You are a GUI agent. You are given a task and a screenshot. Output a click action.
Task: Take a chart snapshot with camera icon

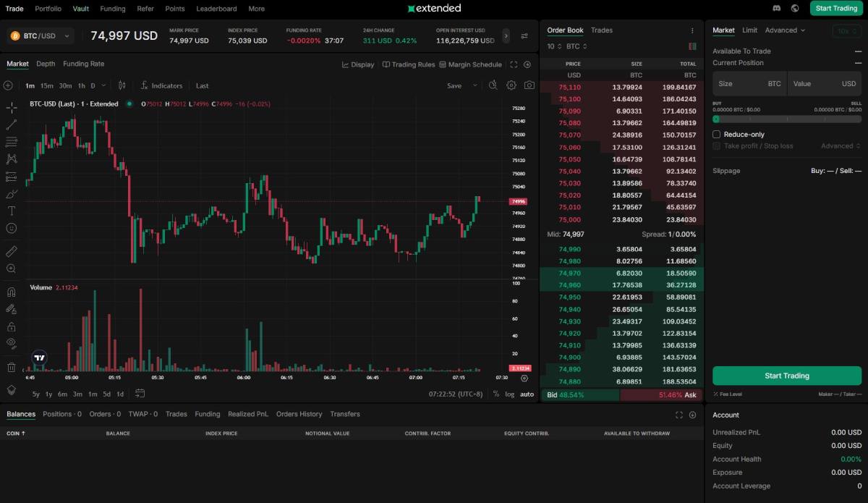click(529, 85)
